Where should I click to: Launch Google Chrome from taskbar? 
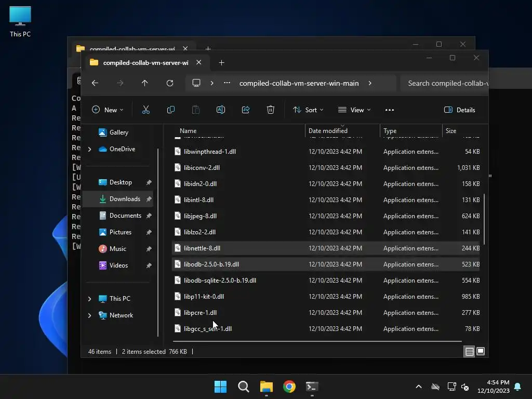point(289,387)
